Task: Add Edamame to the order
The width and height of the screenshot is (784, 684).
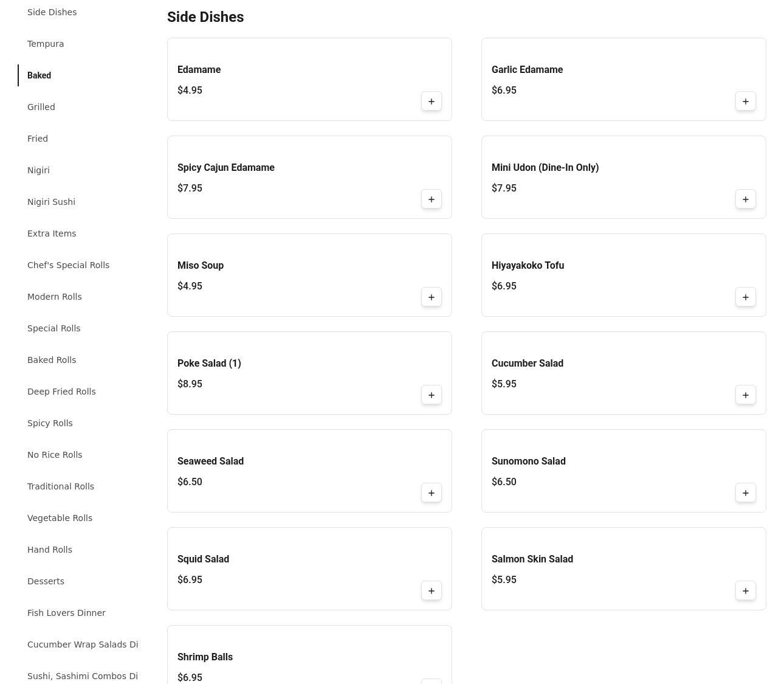Action: click(432, 102)
